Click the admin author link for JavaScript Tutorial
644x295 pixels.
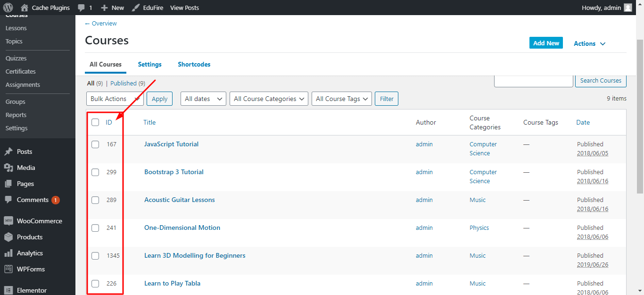coord(424,144)
